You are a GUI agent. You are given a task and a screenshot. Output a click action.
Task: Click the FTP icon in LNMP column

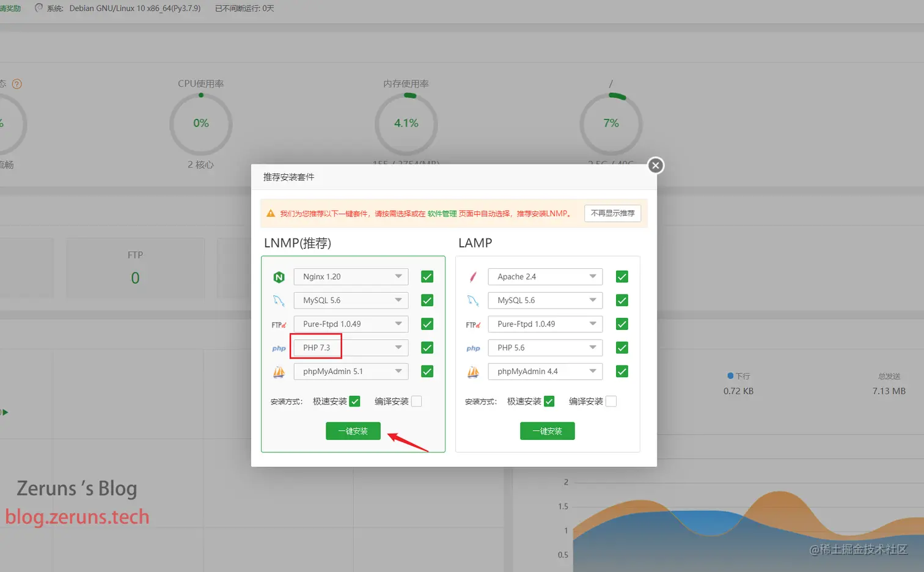279,324
